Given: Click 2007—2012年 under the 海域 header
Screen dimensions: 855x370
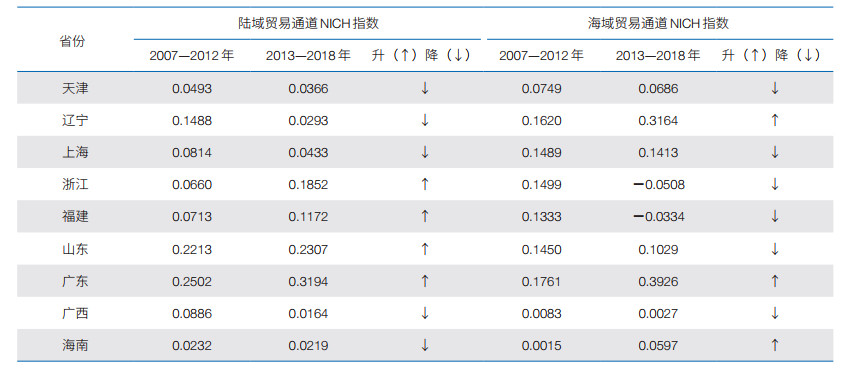Looking at the screenshot, I should click(541, 56).
